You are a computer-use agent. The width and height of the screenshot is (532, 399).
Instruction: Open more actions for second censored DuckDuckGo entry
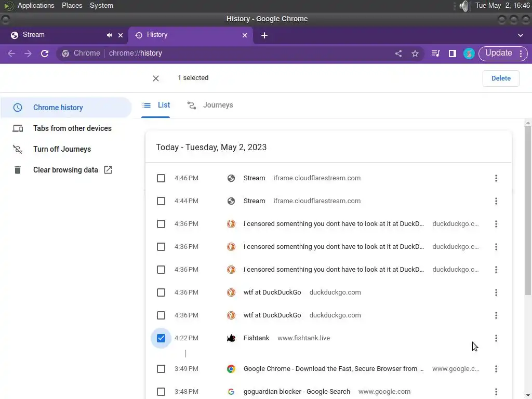coord(496,247)
